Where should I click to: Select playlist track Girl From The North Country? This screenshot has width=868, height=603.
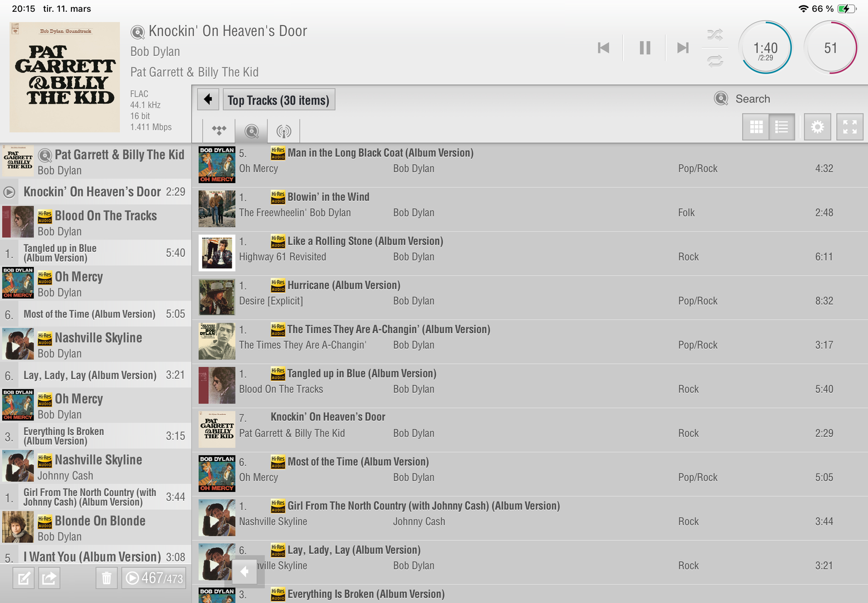point(95,497)
